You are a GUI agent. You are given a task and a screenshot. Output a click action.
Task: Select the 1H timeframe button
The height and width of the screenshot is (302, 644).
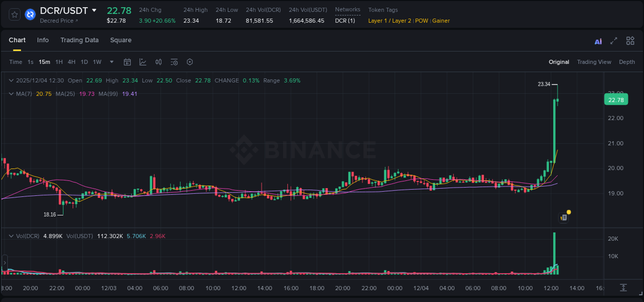[58, 61]
